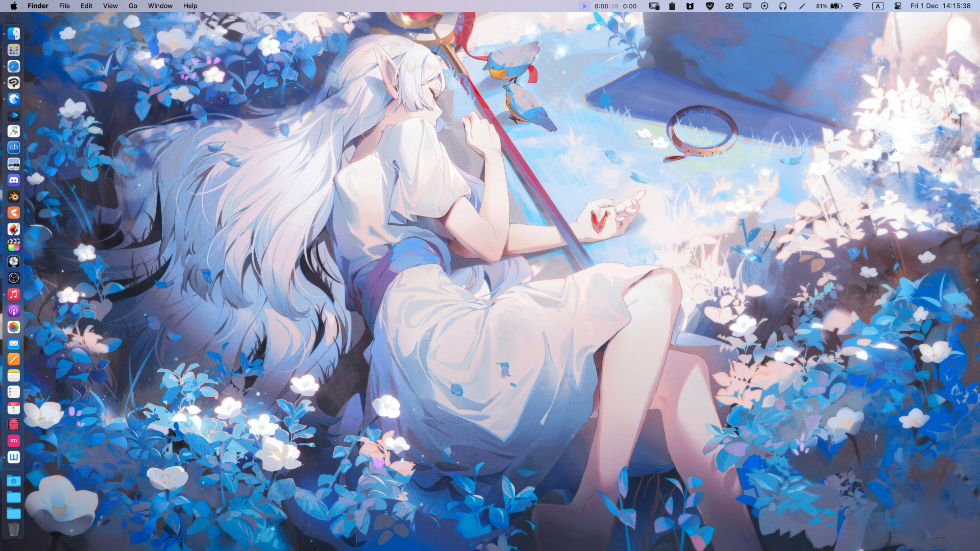This screenshot has width=980, height=551.
Task: Open the Go menu
Action: point(133,6)
